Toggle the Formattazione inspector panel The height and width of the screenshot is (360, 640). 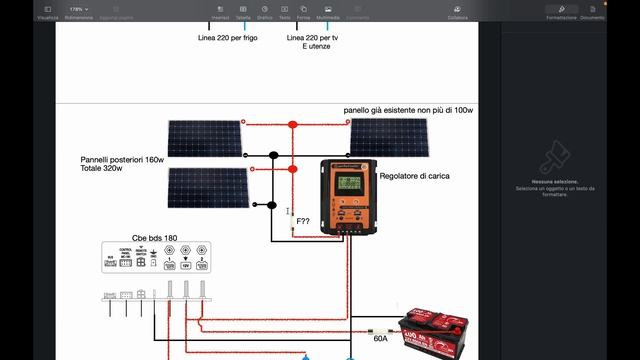point(561,12)
